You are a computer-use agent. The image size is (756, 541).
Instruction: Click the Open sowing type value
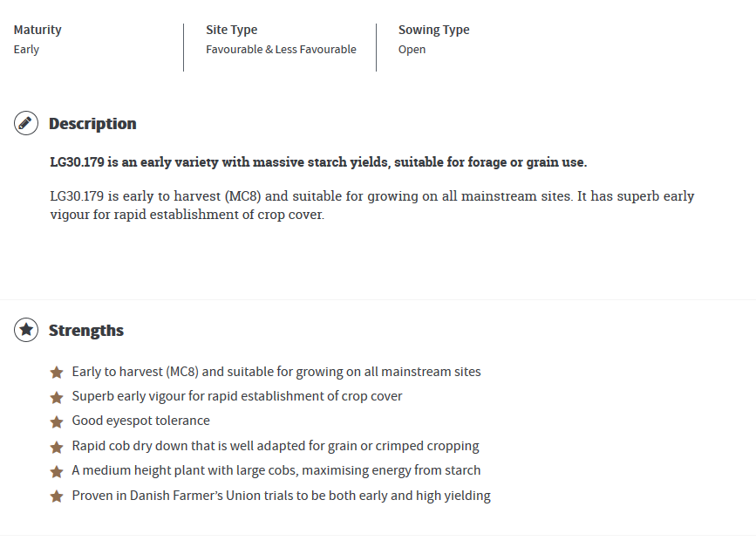coord(412,50)
